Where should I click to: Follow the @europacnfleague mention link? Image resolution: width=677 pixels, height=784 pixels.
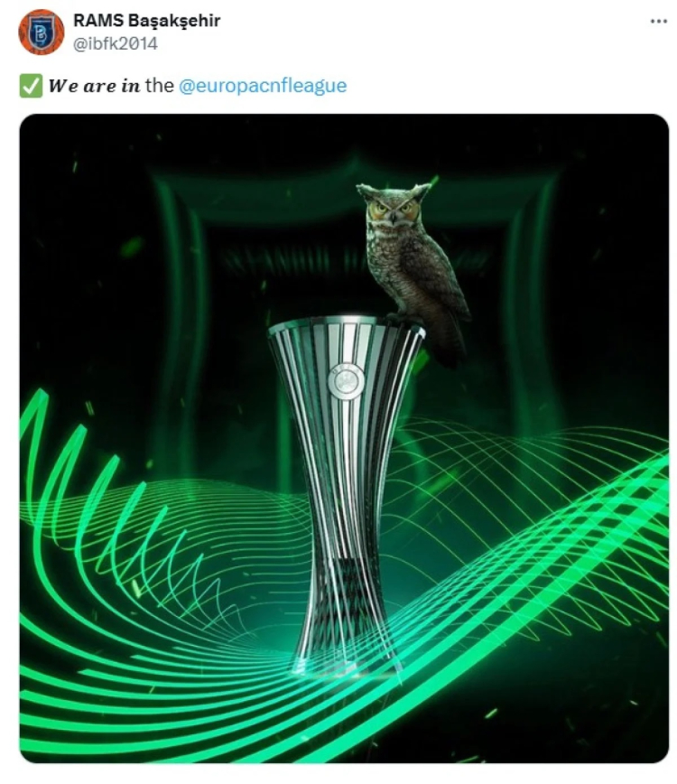click(263, 86)
